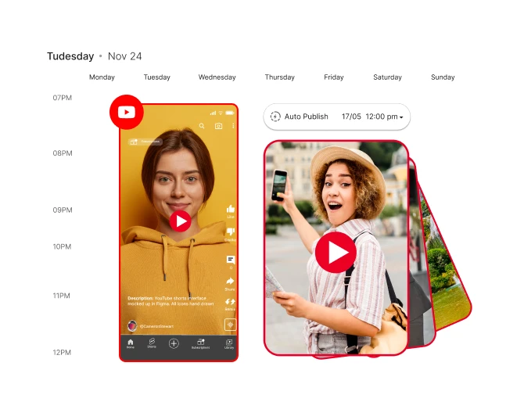The width and height of the screenshot is (524, 420).
Task: Tap the search icon in Shorts mockup
Action: (x=202, y=126)
